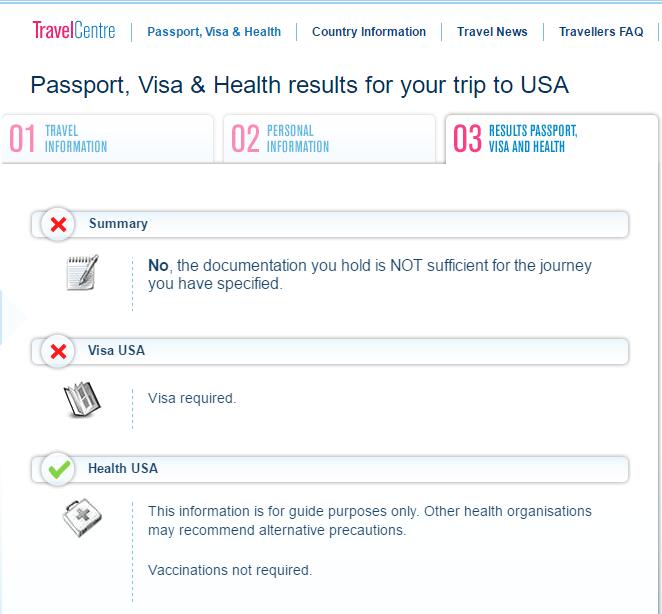This screenshot has height=614, width=662.
Task: Go to Travel News
Action: pos(492,32)
